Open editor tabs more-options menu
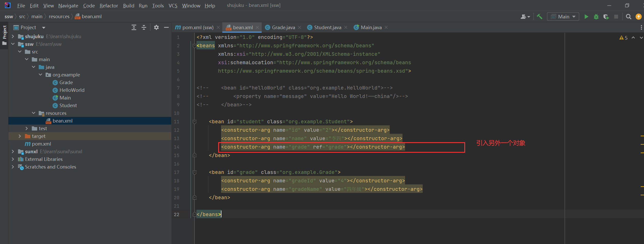The width and height of the screenshot is (644, 244). click(x=641, y=27)
